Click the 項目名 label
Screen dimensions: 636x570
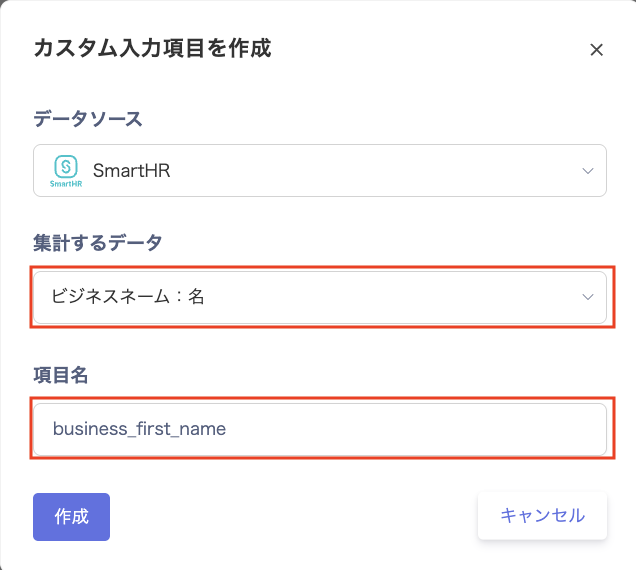60,375
